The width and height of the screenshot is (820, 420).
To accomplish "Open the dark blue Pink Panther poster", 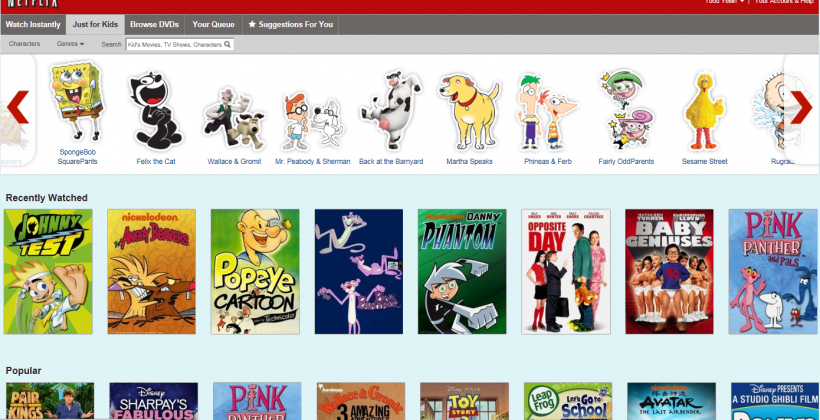I will 359,271.
